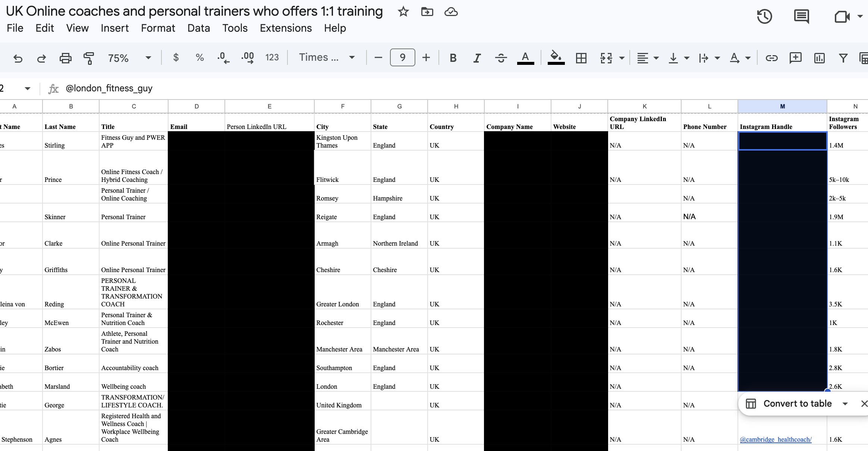This screenshot has width=868, height=451.
Task: Open the fill color picker
Action: point(556,58)
